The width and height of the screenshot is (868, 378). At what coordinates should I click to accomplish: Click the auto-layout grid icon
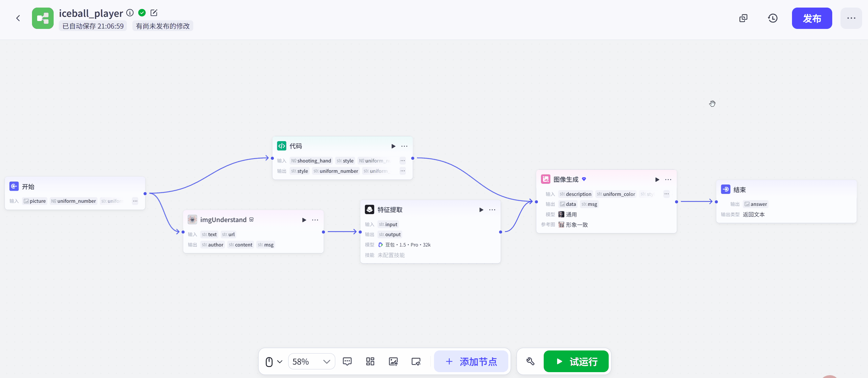pyautogui.click(x=370, y=361)
